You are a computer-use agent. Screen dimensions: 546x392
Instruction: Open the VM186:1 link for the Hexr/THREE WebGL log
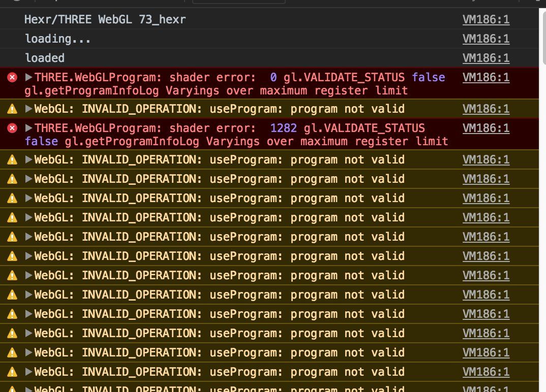(486, 20)
